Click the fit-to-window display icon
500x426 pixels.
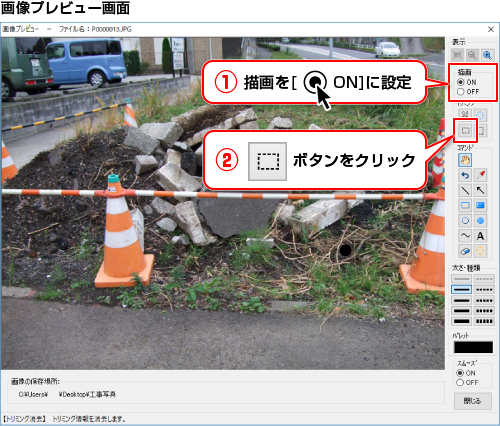(458, 55)
